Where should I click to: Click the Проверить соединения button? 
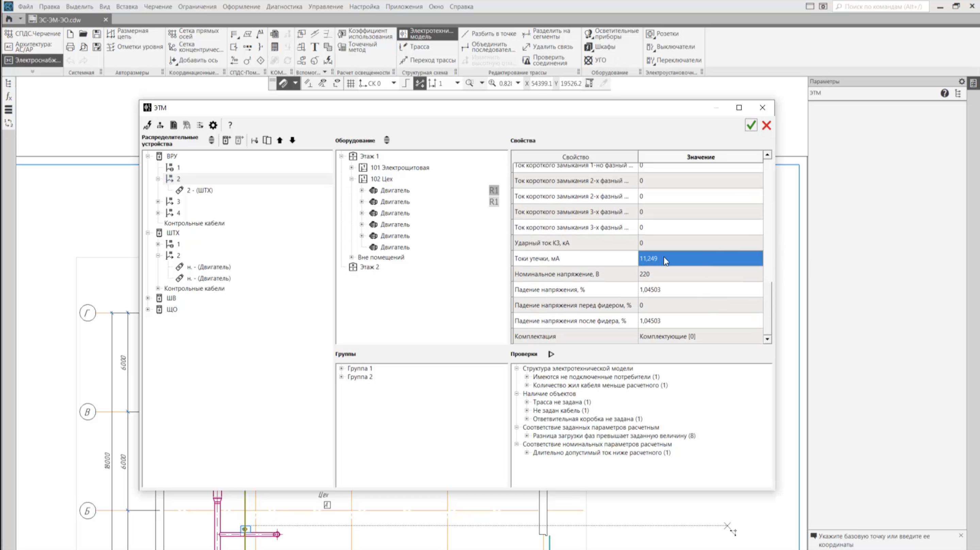pyautogui.click(x=545, y=60)
